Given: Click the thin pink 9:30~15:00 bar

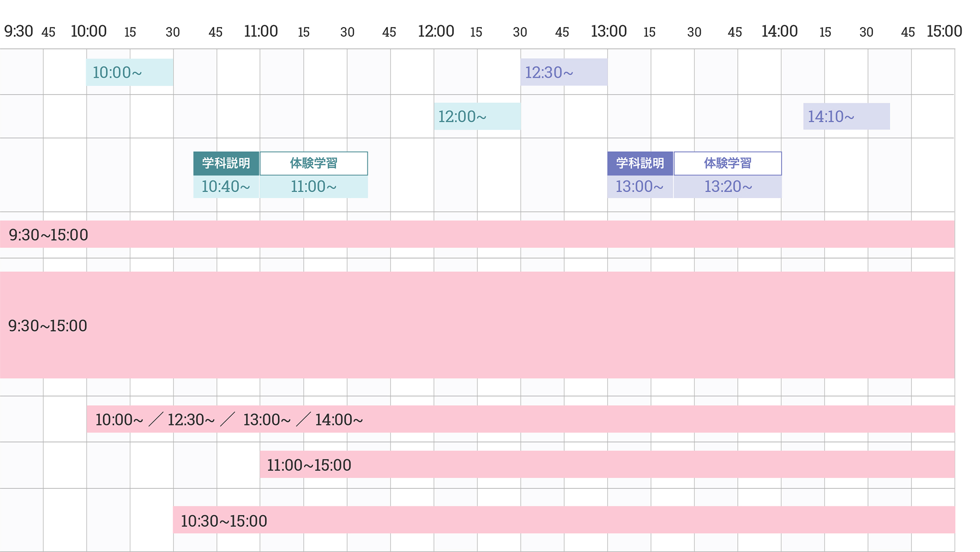Looking at the screenshot, I should click(x=477, y=234).
